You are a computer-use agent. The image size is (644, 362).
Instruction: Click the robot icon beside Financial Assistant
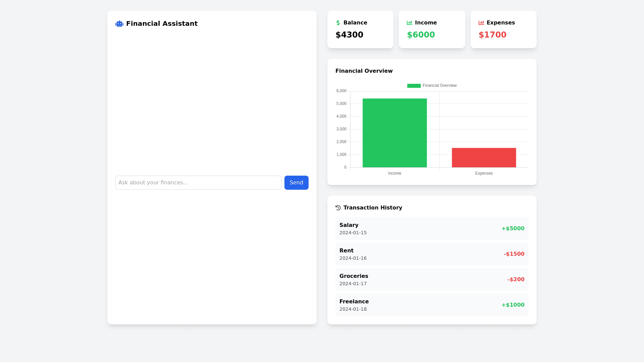[x=119, y=24]
